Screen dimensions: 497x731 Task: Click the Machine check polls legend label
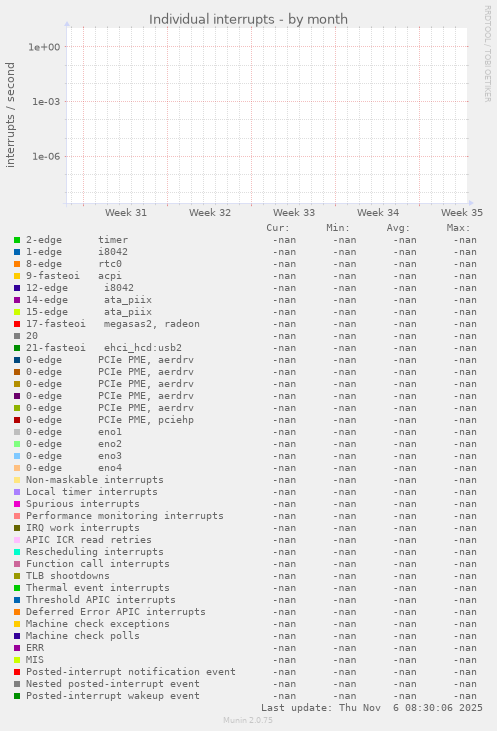[x=83, y=636]
